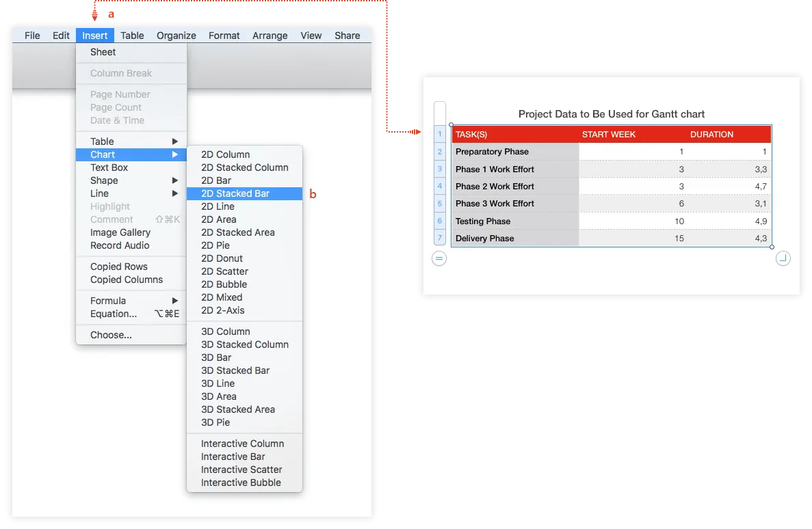Open the Edit menu
Viewport: 812px width, 529px height.
click(61, 35)
